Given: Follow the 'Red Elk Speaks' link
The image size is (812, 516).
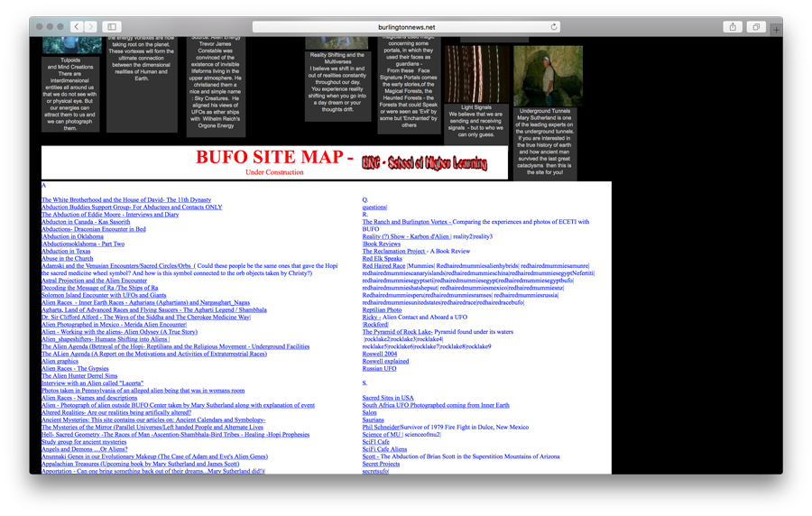Looking at the screenshot, I should [x=383, y=259].
